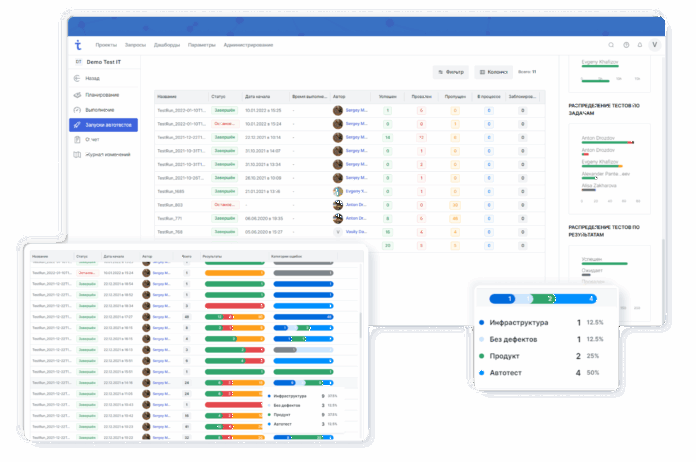Click the Назад back arrow icon

(x=76, y=77)
